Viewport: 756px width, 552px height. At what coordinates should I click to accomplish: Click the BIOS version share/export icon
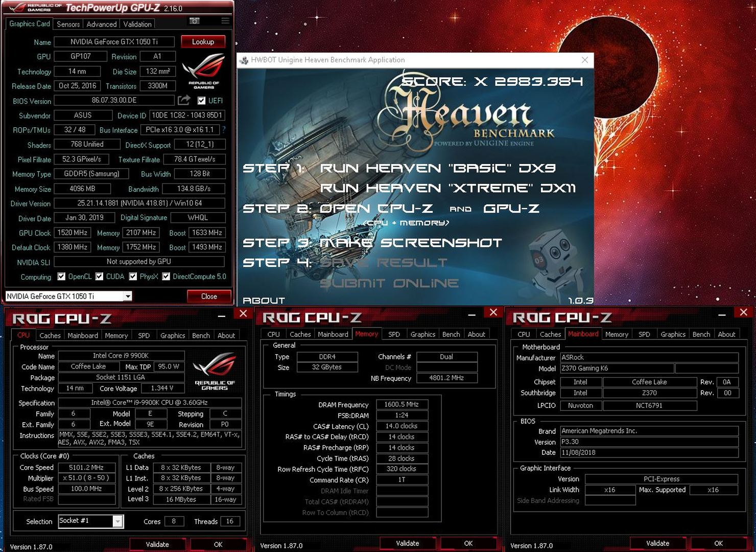pos(184,100)
